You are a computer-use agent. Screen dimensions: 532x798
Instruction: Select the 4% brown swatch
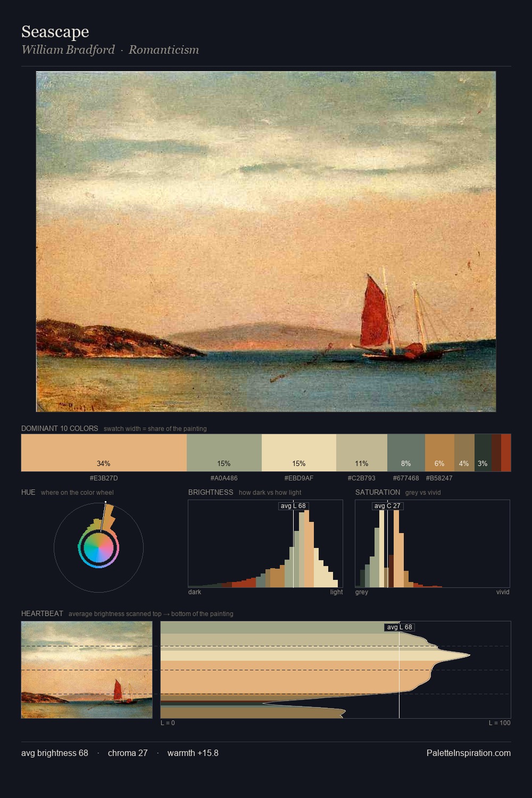[x=464, y=453]
